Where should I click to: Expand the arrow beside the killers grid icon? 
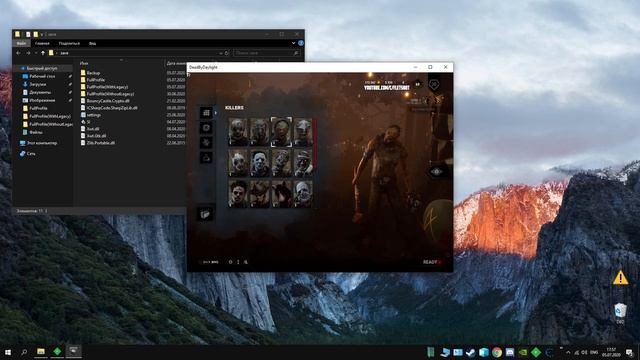(x=216, y=113)
